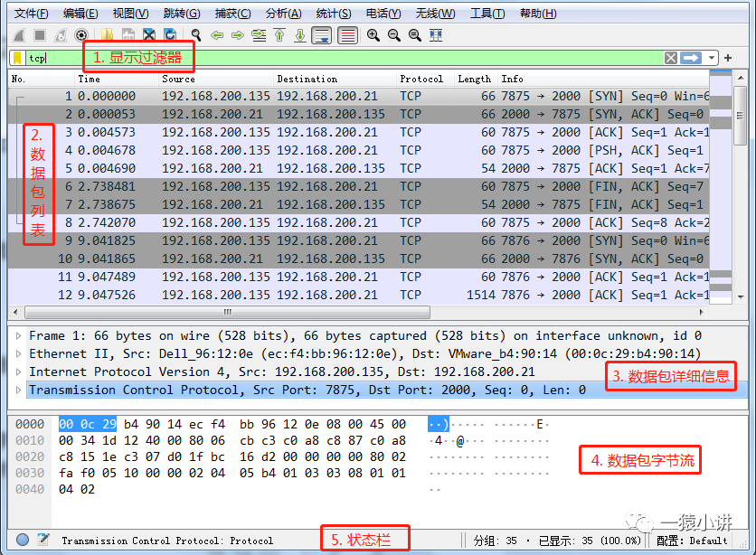Open the 工具(T) menu
This screenshot has width=756, height=555.
(487, 14)
